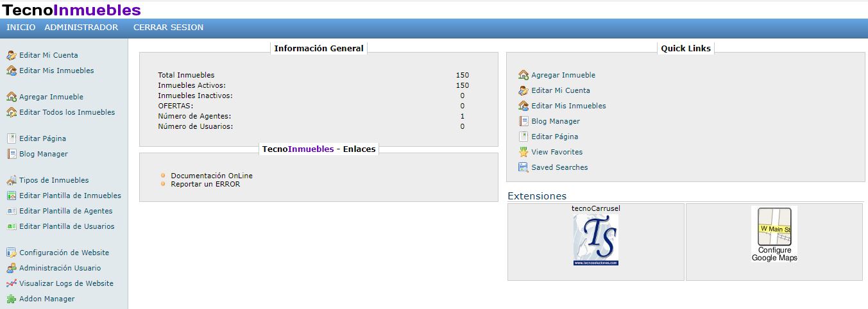Click the Administración Usuario people icon
This screenshot has height=309, width=868.
pyautogui.click(x=11, y=268)
